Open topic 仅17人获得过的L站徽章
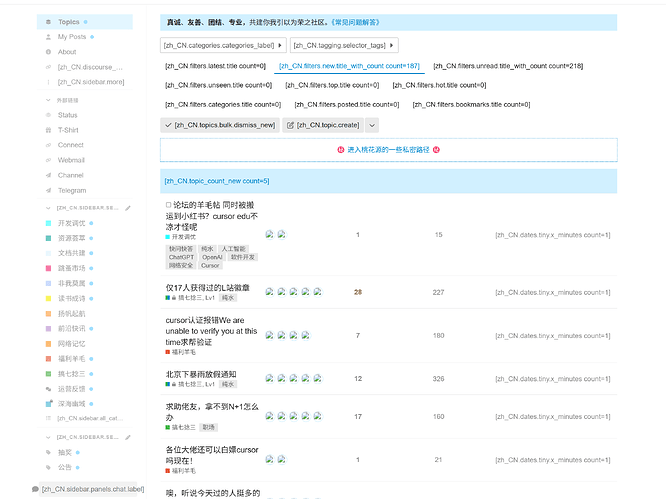666x499 pixels. point(207,288)
